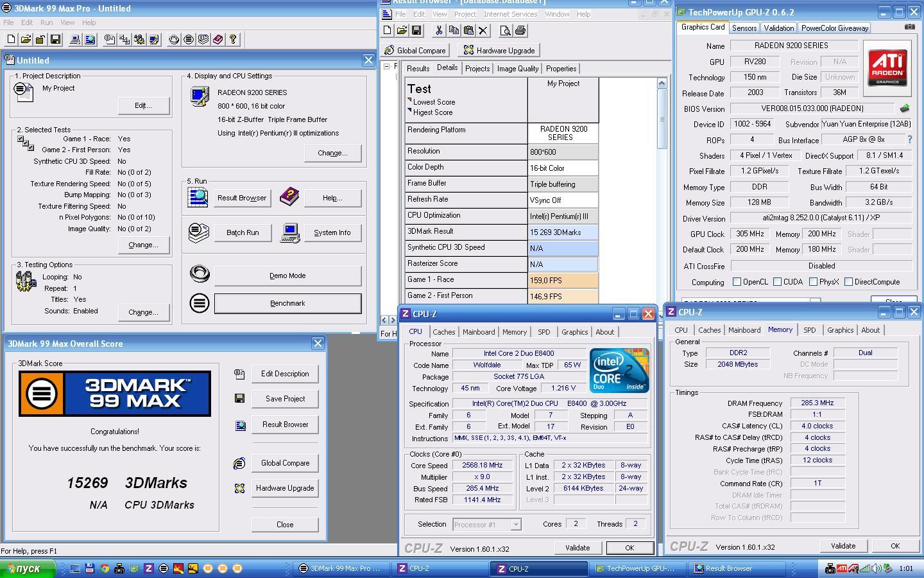
Task: Click DRAM Frequency 285.3 MHz value
Action: [817, 403]
